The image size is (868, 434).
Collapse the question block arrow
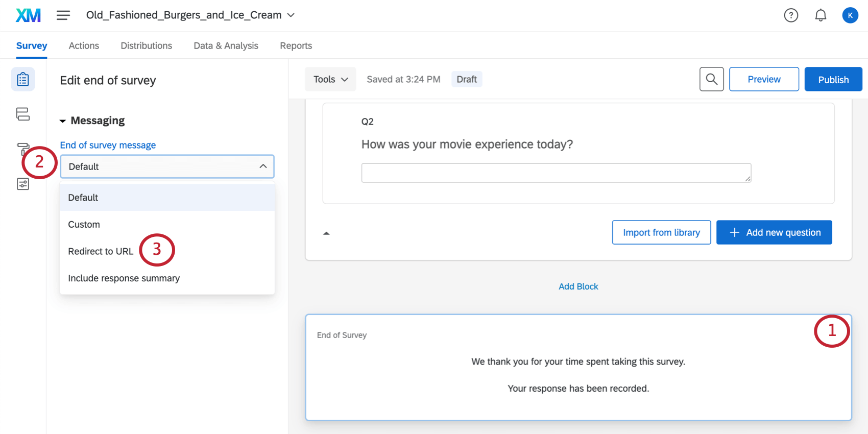point(326,233)
